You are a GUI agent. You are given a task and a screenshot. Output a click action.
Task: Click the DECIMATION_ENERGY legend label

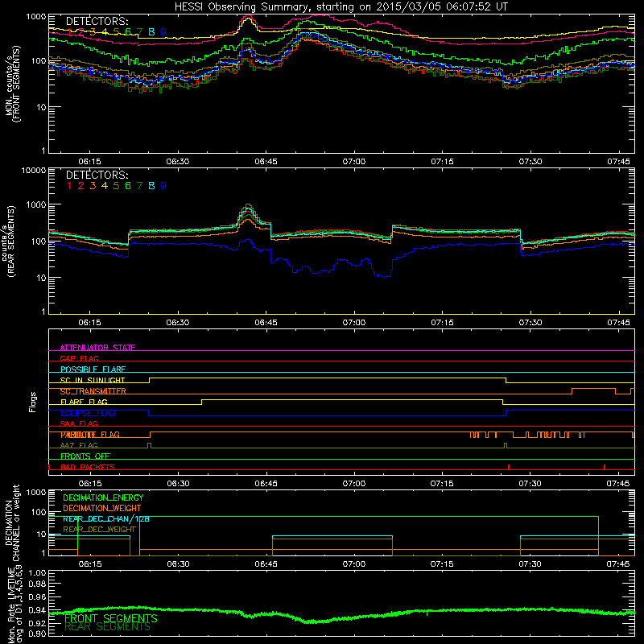[103, 497]
